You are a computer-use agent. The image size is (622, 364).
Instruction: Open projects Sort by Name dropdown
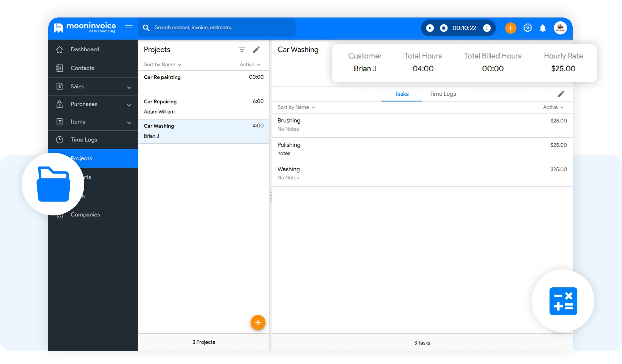162,65
